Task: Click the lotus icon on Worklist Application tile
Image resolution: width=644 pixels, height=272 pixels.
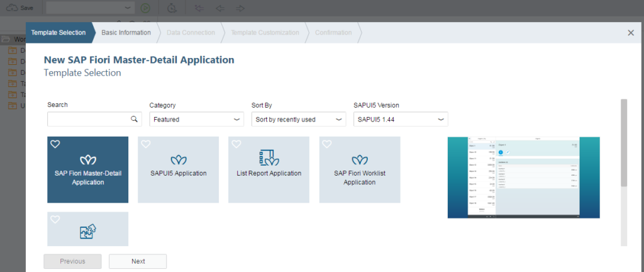Action: (x=360, y=159)
